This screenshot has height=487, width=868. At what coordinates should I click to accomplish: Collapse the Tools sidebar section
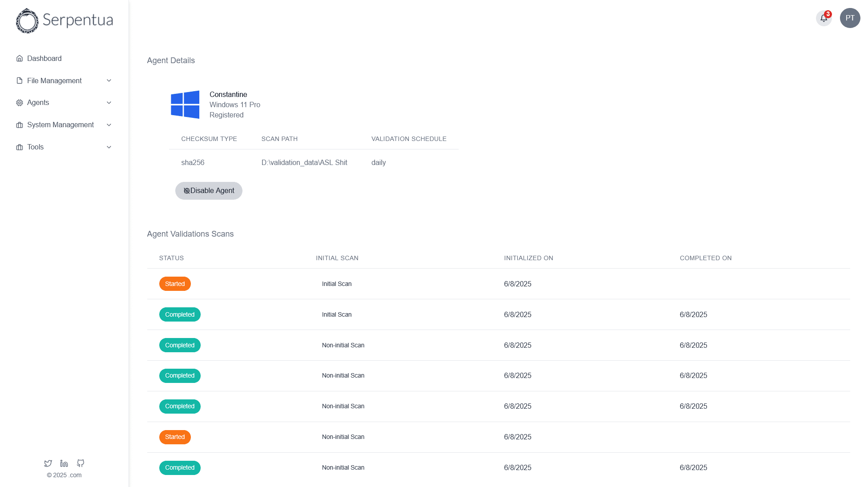(x=109, y=147)
